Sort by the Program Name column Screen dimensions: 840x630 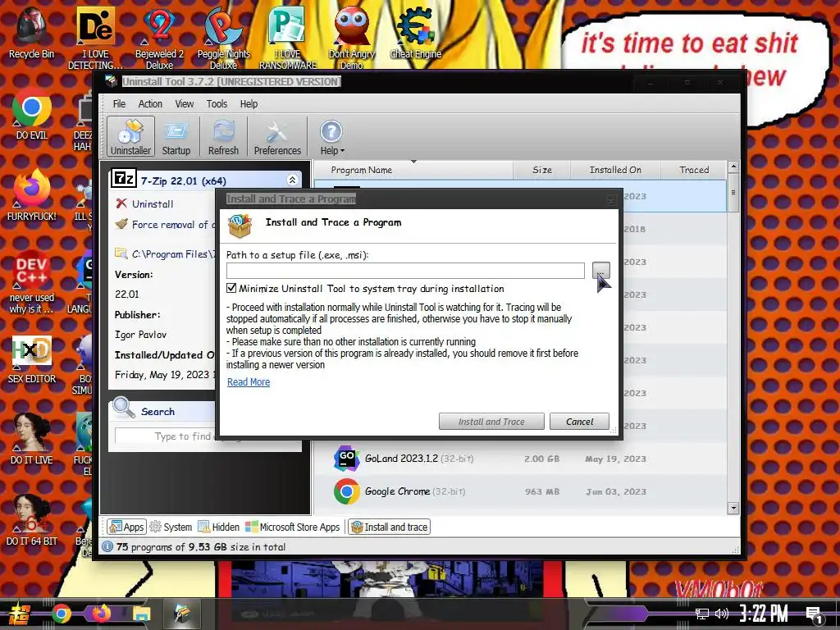pyautogui.click(x=413, y=170)
